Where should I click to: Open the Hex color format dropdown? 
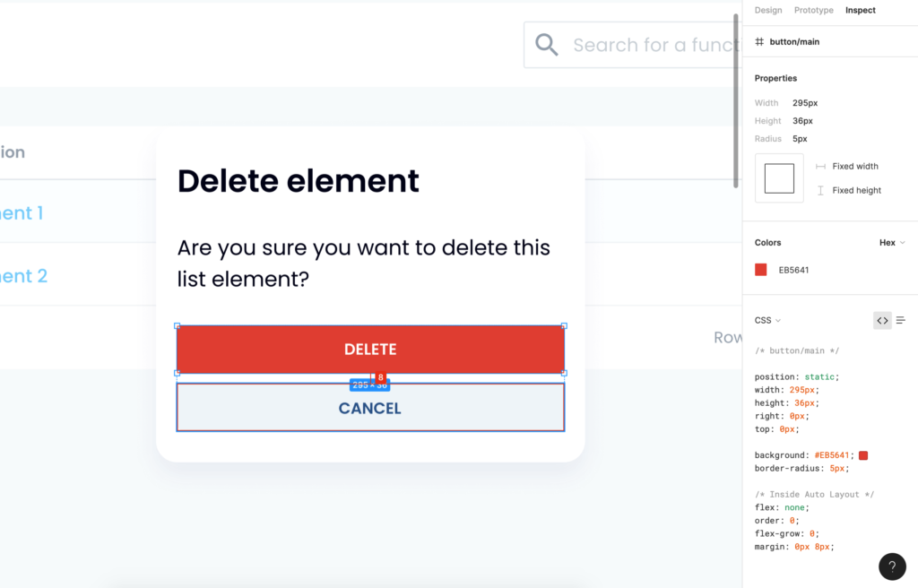[890, 242]
